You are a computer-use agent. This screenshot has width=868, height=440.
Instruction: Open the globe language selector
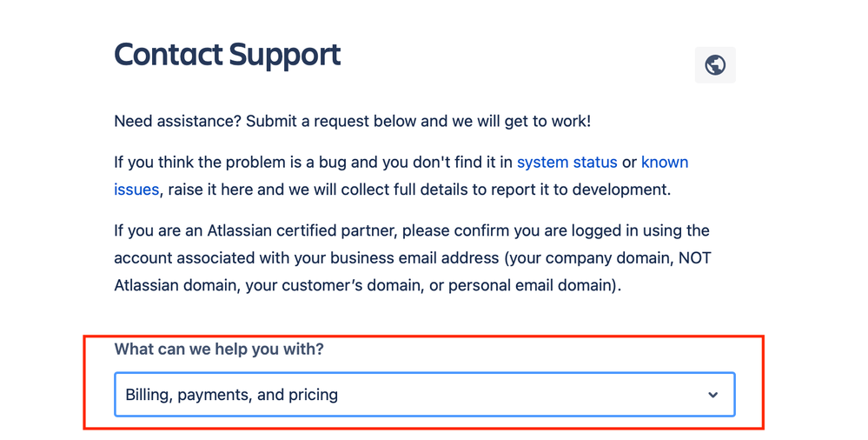click(x=715, y=65)
